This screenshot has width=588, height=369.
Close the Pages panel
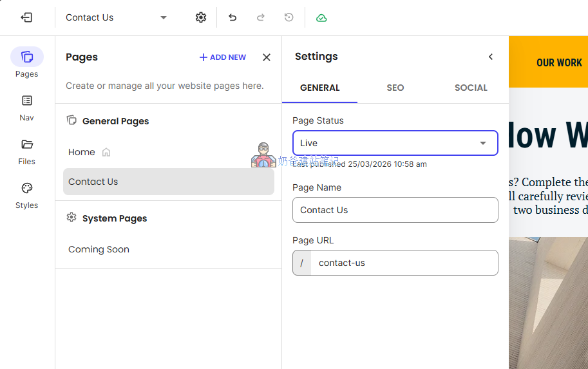click(267, 57)
